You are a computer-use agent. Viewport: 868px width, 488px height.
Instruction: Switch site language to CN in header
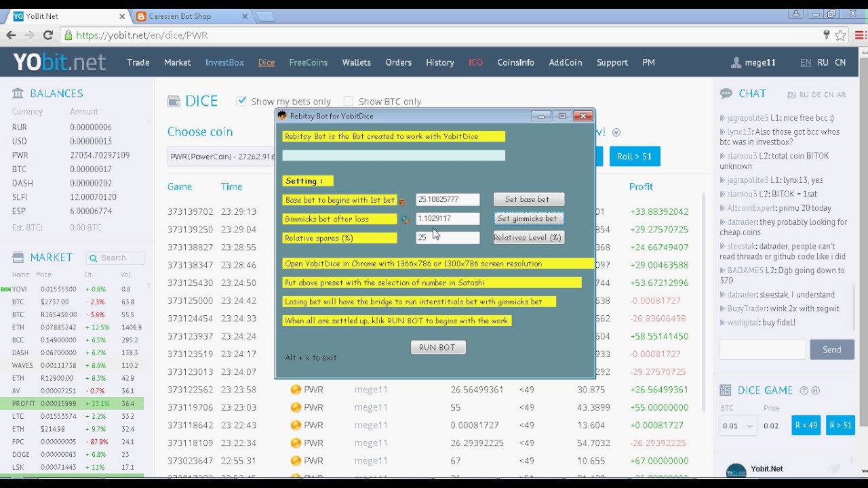point(840,62)
